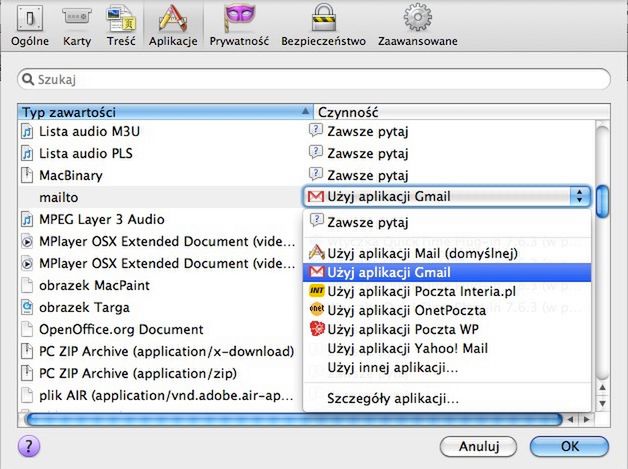
Task: Select the mailto row
Action: click(x=160, y=197)
